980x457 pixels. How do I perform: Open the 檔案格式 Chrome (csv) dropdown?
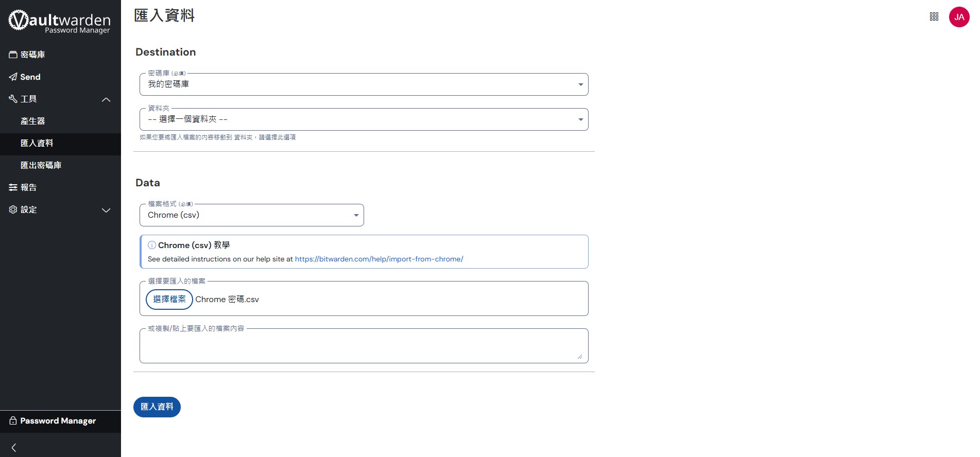[251, 215]
